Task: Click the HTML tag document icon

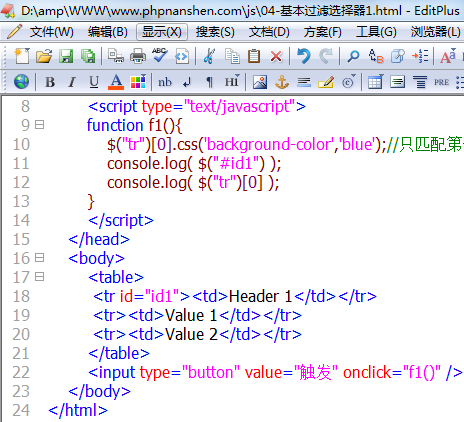Action: click(x=182, y=56)
